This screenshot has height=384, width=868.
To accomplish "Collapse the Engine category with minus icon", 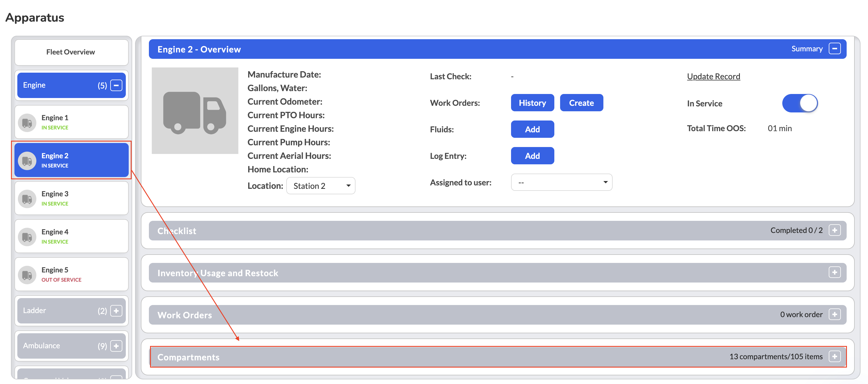I will (116, 86).
